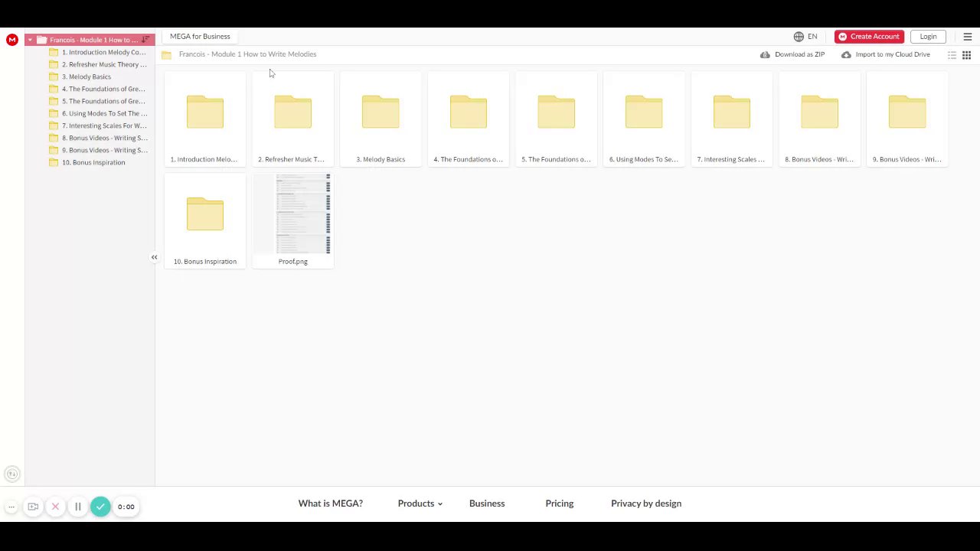Click the MEGA for Business tab
Image resolution: width=980 pixels, height=551 pixels.
point(200,37)
